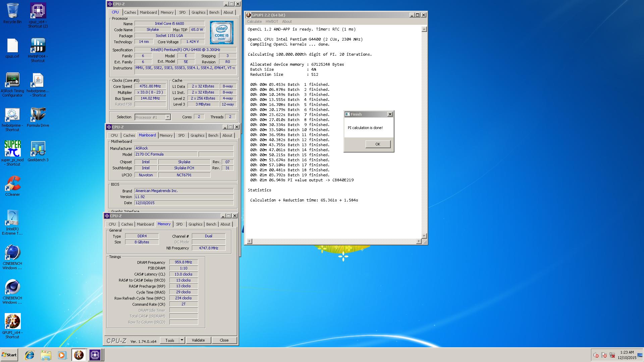Image resolution: width=644 pixels, height=362 pixels.
Task: Click the DRAM Frequency 959.8 MHz value
Action: click(x=183, y=262)
